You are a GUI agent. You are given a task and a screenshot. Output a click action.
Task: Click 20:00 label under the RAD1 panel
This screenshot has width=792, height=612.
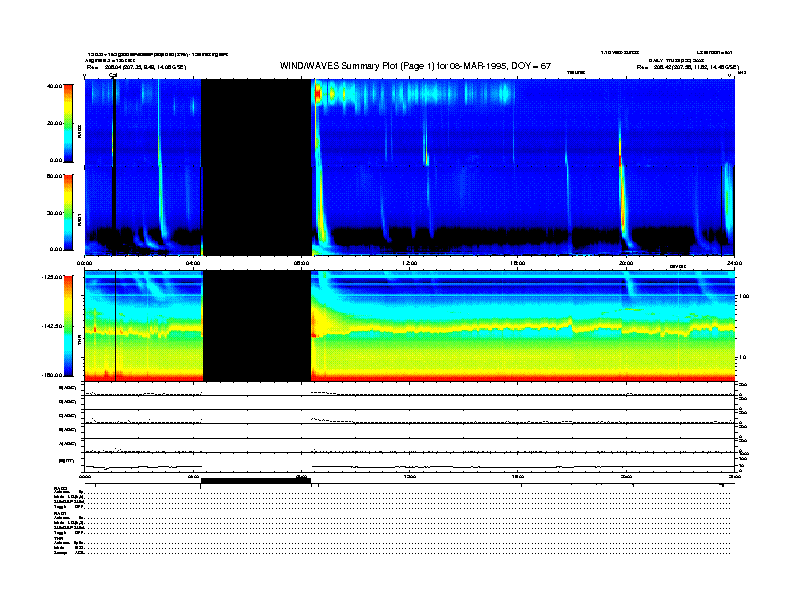pos(626,263)
